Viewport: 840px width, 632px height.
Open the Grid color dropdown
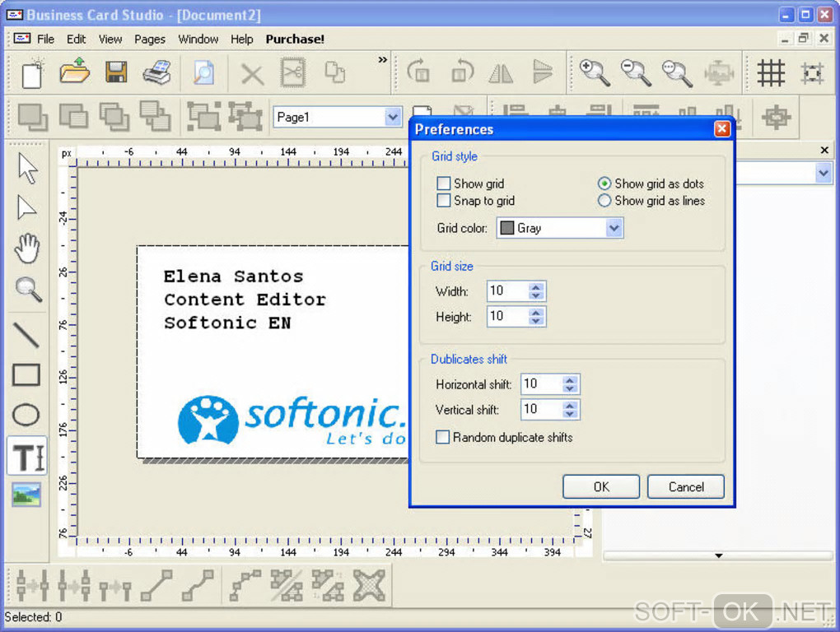pos(614,228)
